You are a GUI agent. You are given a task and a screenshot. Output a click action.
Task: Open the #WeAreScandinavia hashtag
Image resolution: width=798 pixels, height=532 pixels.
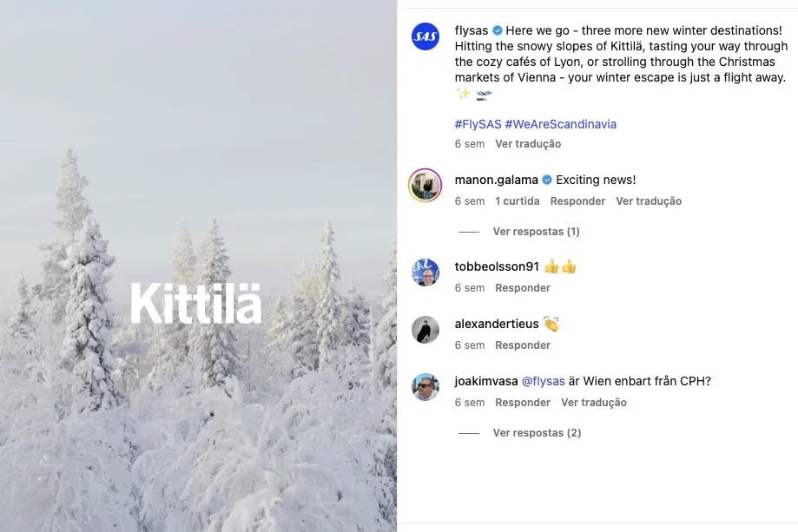(560, 124)
